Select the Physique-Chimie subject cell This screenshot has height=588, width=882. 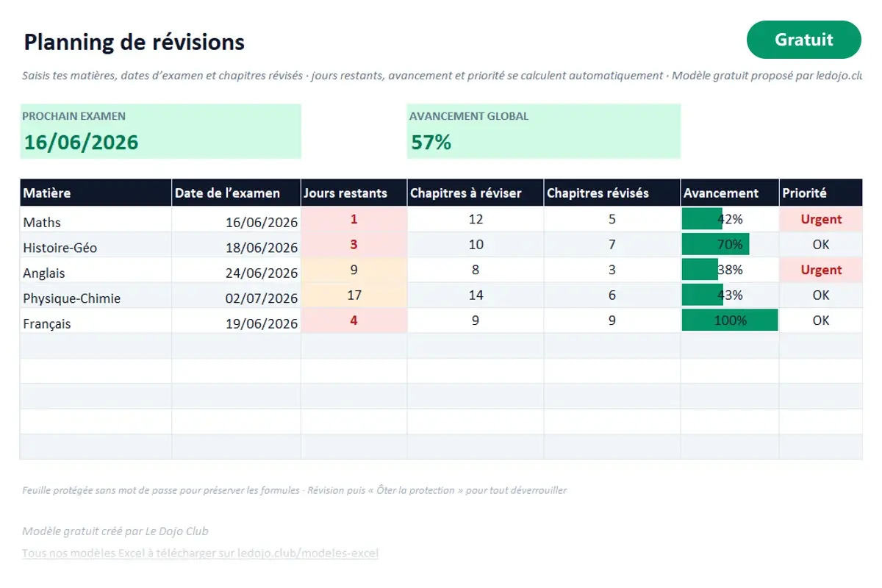click(x=96, y=296)
